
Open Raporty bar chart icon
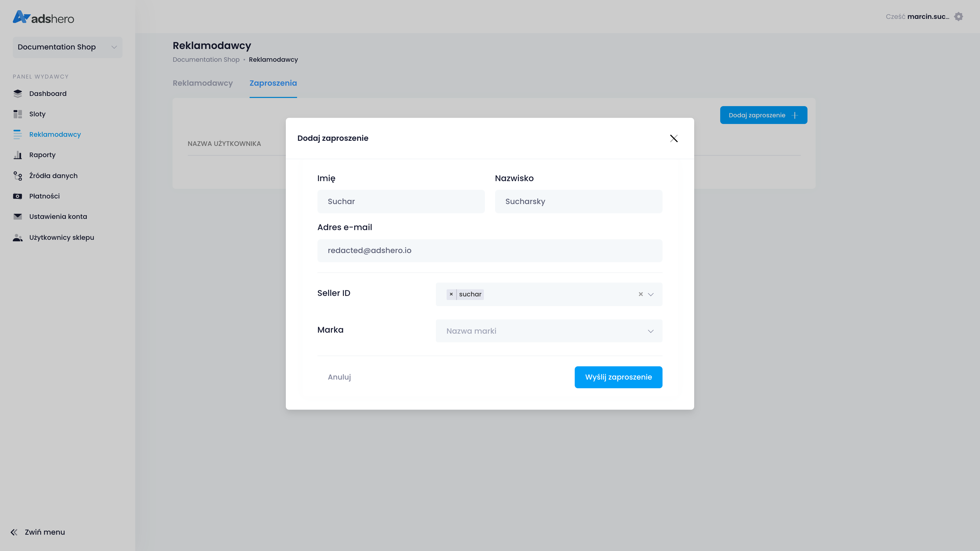(x=18, y=155)
